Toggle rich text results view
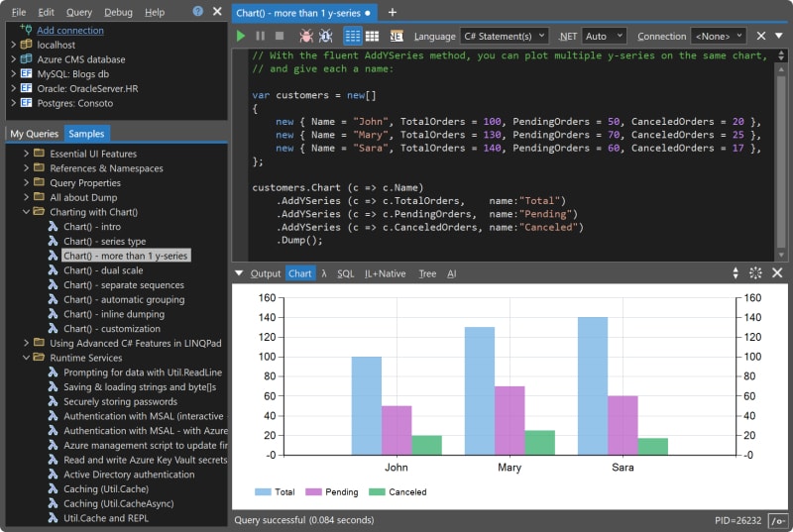793x532 pixels. (x=353, y=36)
